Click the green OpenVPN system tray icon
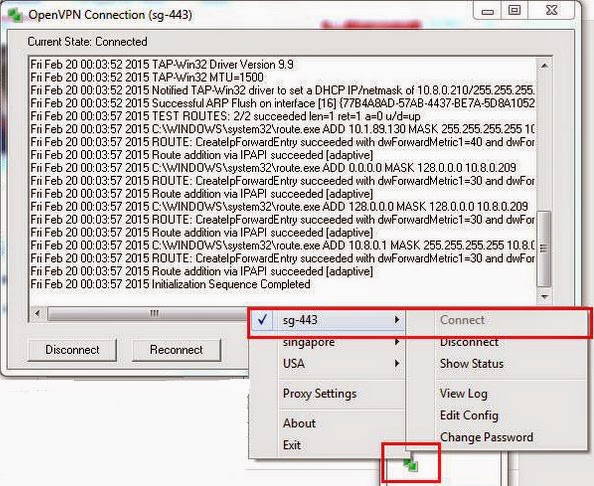Viewport: 594px width, 486px height. click(410, 464)
